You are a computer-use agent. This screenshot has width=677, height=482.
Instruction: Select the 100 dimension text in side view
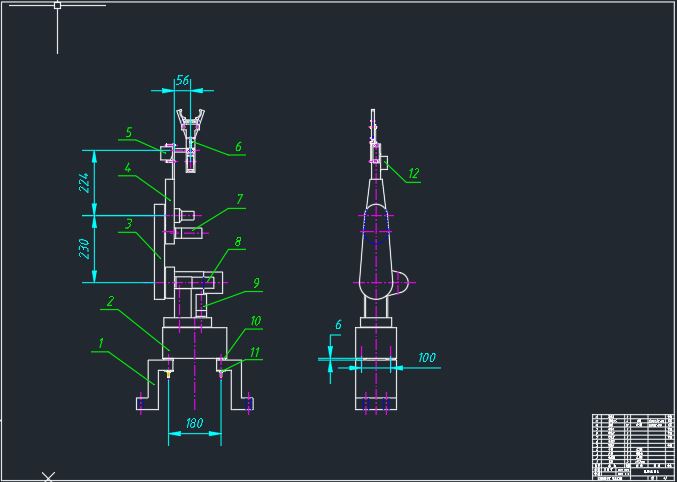pos(427,358)
